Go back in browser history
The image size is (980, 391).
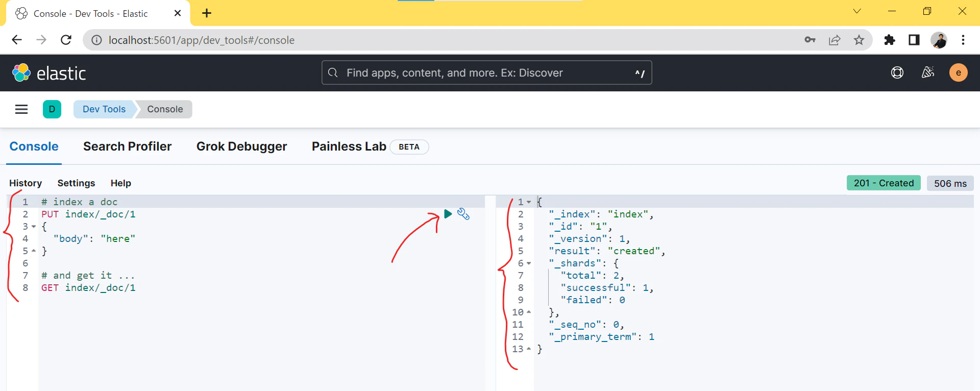[17, 40]
